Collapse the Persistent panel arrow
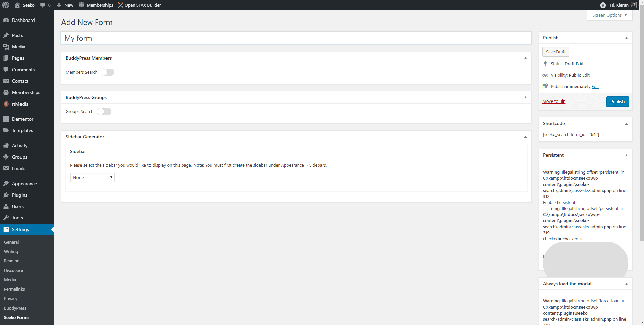The image size is (644, 325). (x=627, y=155)
